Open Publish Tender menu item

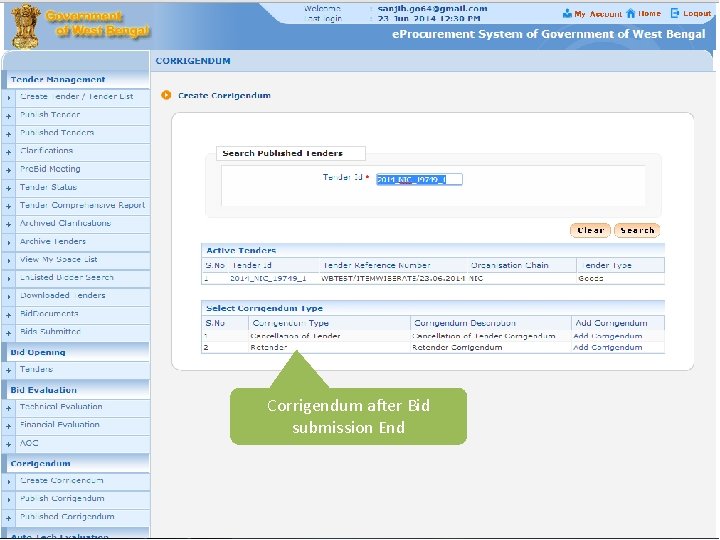[x=50, y=114]
